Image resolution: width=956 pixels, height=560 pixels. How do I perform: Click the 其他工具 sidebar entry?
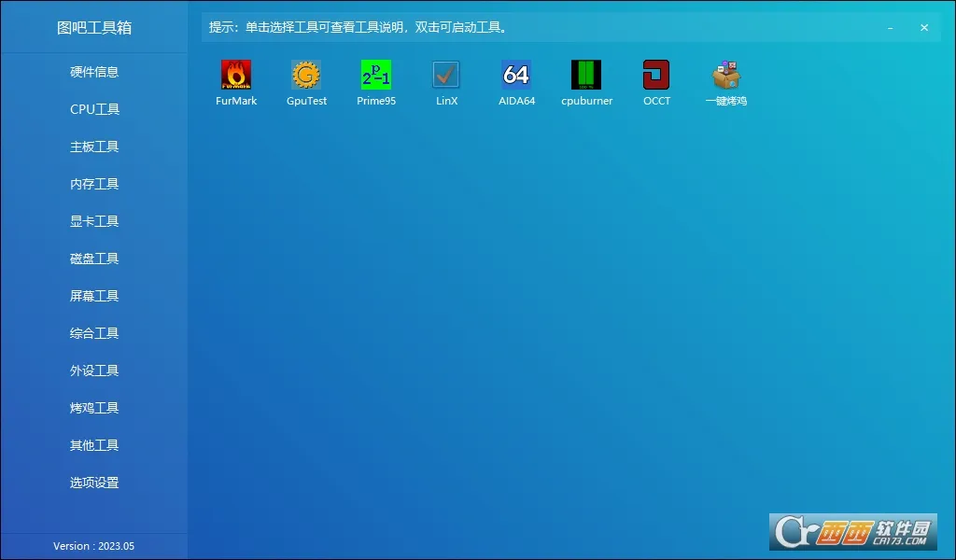point(94,445)
